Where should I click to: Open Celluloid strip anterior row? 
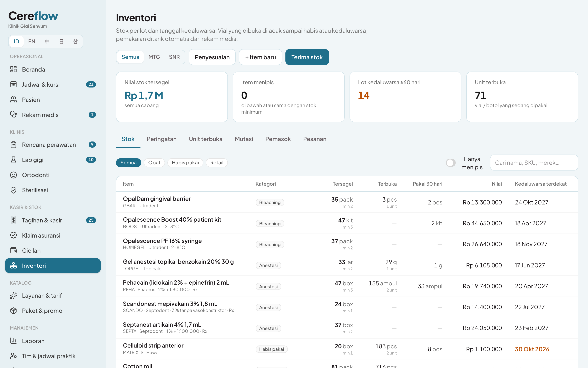tap(347, 349)
